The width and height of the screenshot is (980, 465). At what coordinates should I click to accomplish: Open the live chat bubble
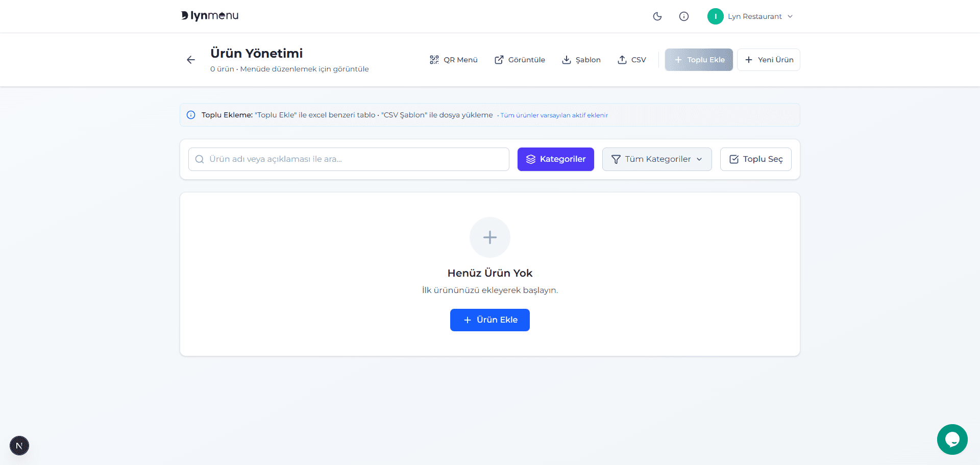point(952,439)
